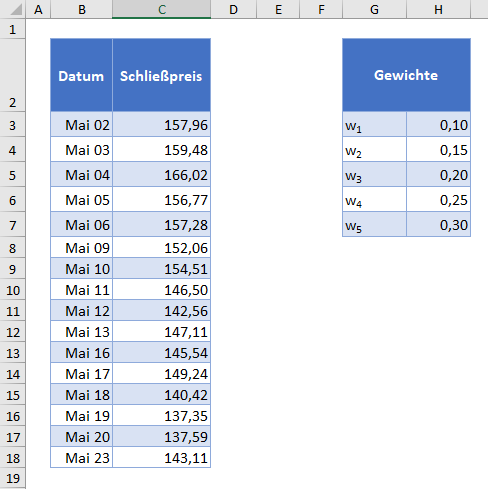Select the cell Mai 17
The height and width of the screenshot is (489, 488).
pyautogui.click(x=81, y=373)
